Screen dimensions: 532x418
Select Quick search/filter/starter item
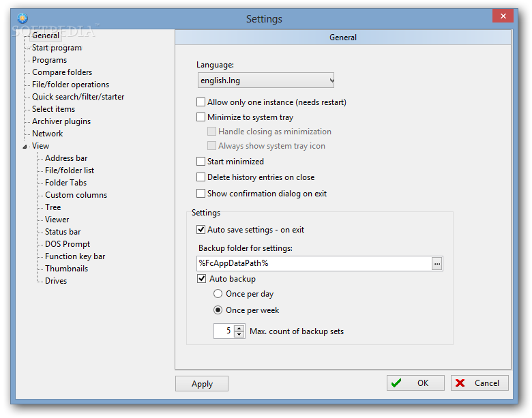click(78, 97)
